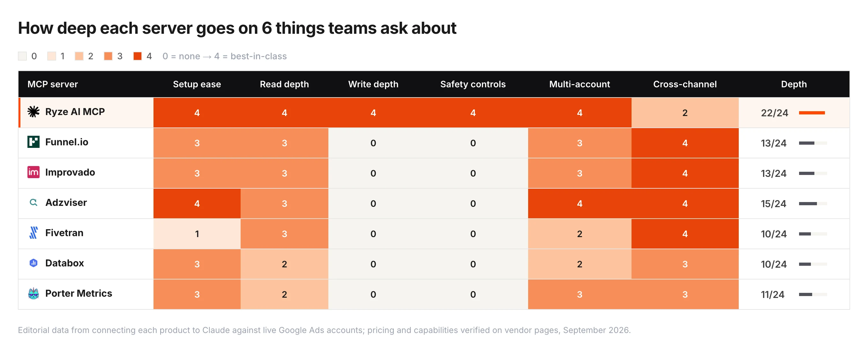
Task: Click the Setup ease column header
Action: [x=197, y=84]
